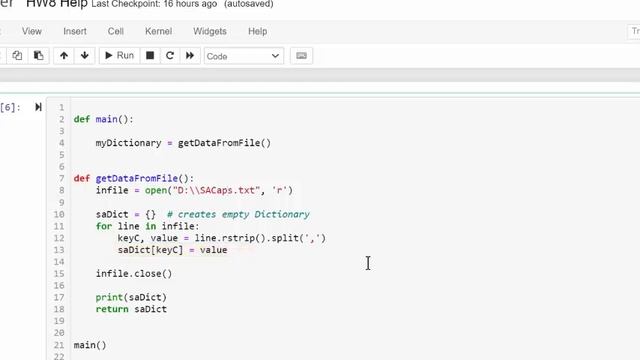This screenshot has width=640, height=360.
Task: Open the Help menu
Action: pyautogui.click(x=258, y=31)
